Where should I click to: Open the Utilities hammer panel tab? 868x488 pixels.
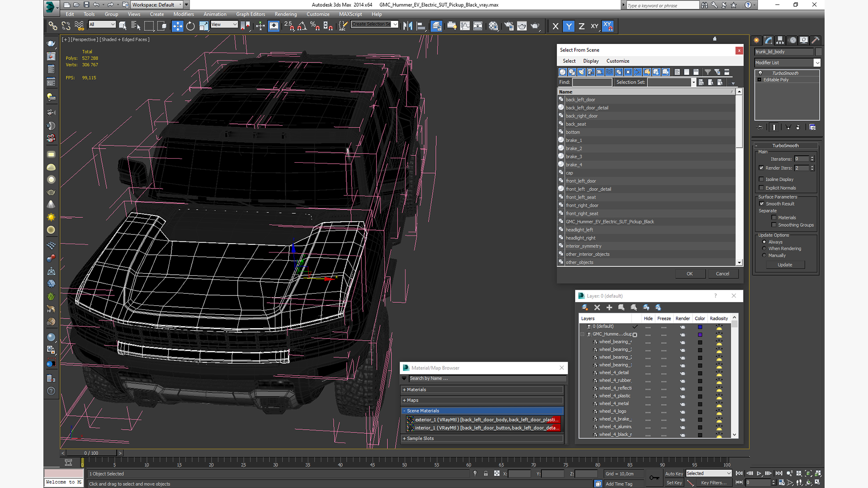click(816, 40)
